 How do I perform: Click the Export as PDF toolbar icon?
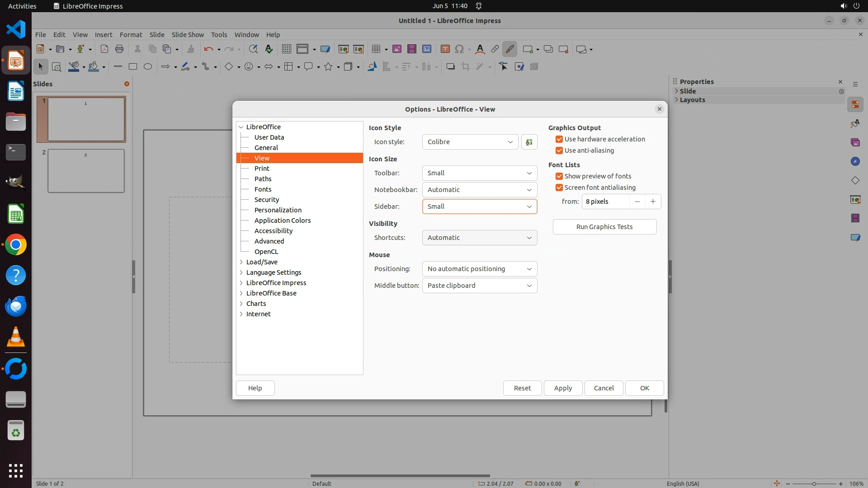(x=104, y=49)
